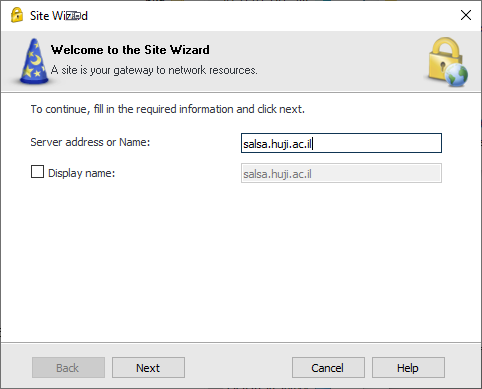Click the gray footer area between Next and Cancel
The height and width of the screenshot is (389, 482).
238,368
